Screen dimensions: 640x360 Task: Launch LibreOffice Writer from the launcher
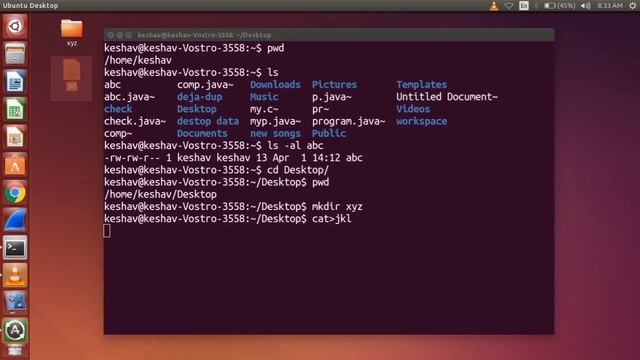15,81
